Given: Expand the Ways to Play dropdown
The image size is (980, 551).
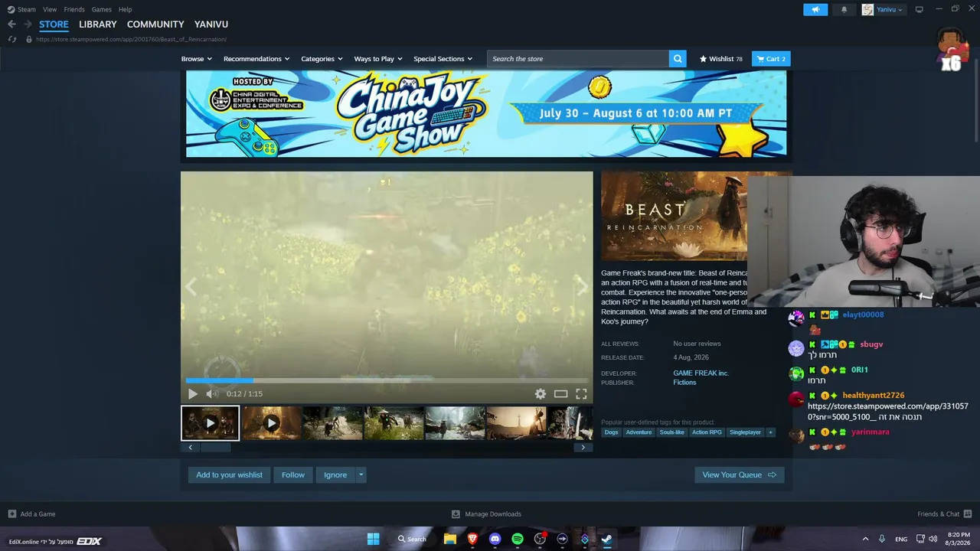Looking at the screenshot, I should pos(378,59).
